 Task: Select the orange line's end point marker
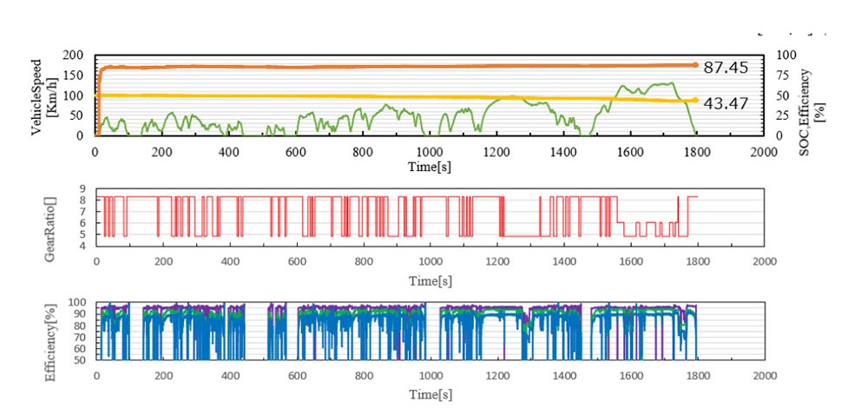click(x=694, y=65)
